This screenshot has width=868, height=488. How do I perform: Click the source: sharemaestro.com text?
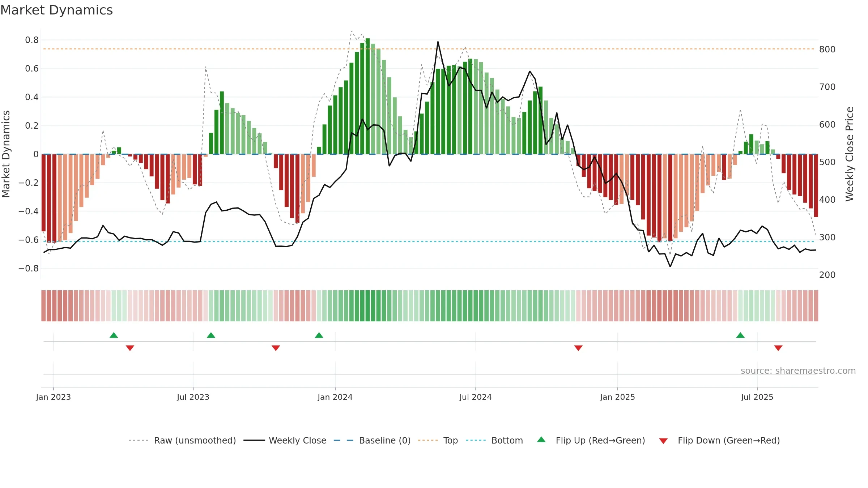pyautogui.click(x=798, y=371)
